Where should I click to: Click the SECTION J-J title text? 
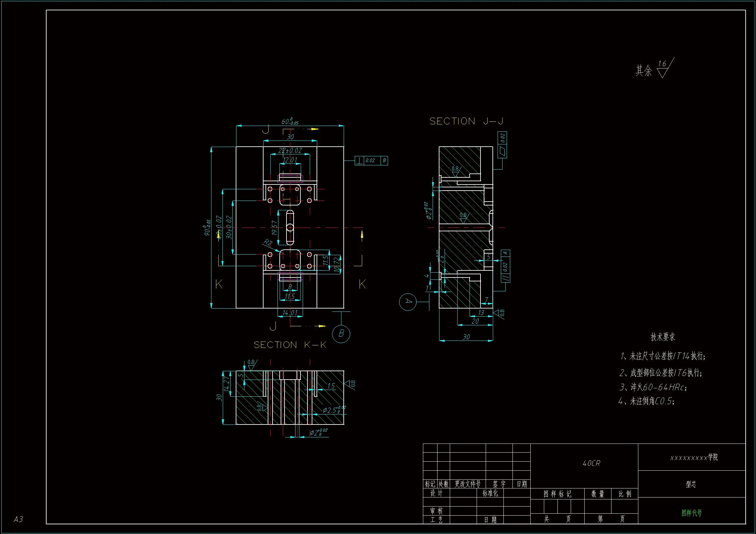coord(466,121)
